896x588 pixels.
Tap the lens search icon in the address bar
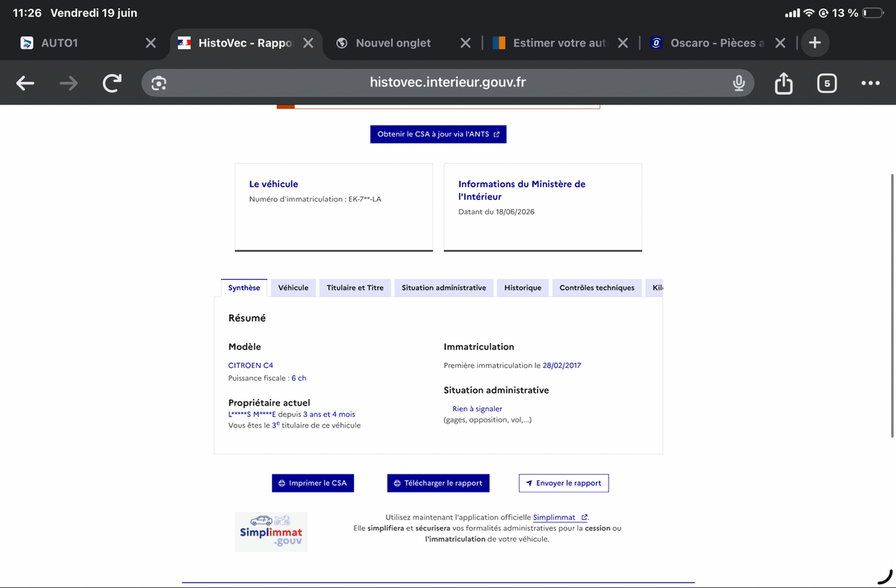[x=158, y=83]
